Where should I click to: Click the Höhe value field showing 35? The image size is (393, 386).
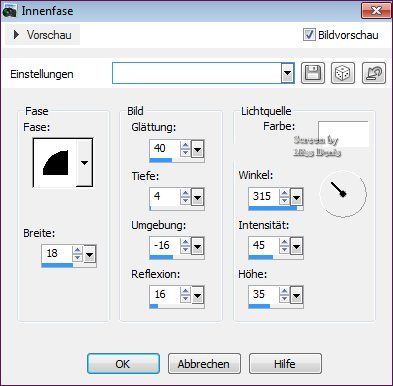tap(263, 294)
